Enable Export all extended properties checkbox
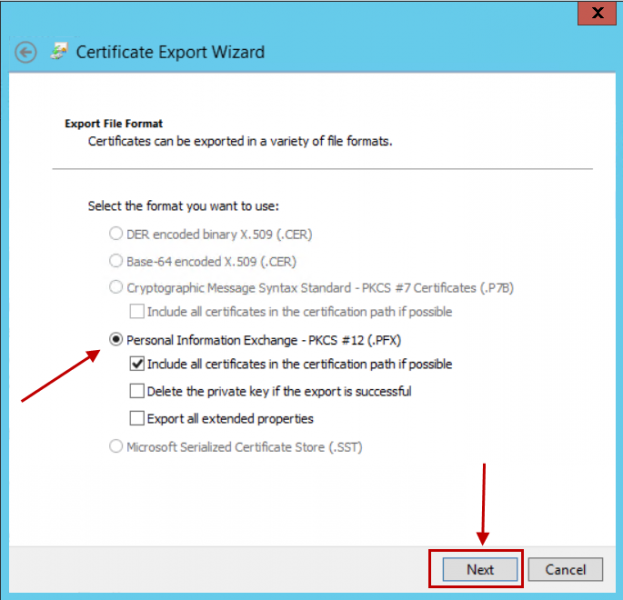The image size is (623, 600). pos(137,418)
